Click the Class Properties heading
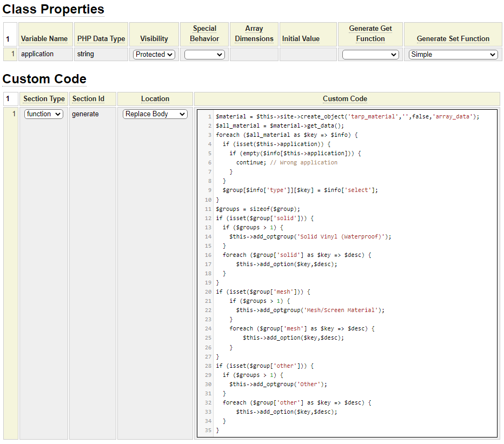This screenshot has width=504, height=444. click(x=54, y=9)
